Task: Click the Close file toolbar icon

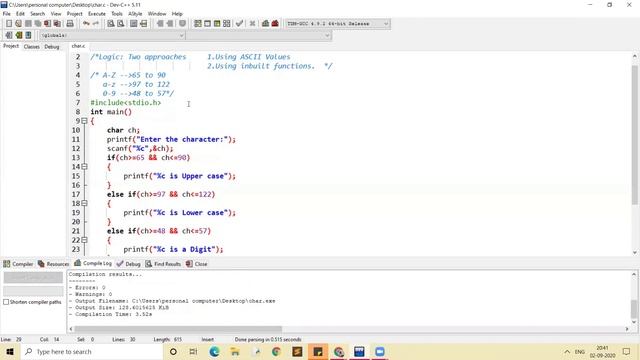Action: click(x=48, y=24)
